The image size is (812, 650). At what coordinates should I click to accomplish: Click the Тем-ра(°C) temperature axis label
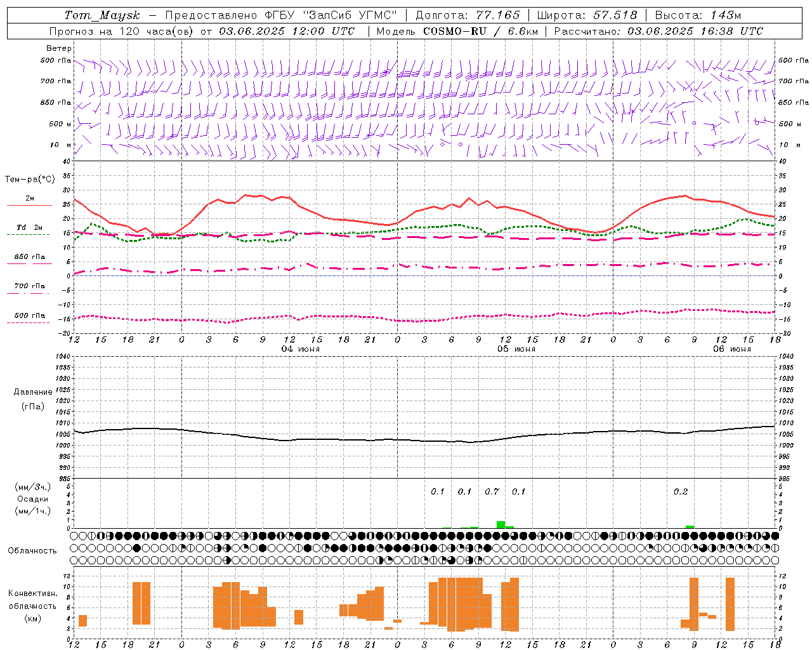tap(30, 180)
